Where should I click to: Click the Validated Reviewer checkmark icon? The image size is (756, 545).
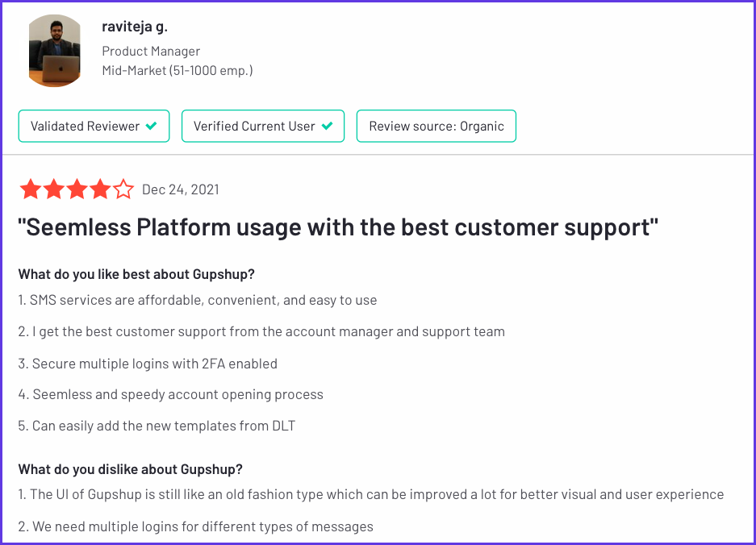coord(152,126)
